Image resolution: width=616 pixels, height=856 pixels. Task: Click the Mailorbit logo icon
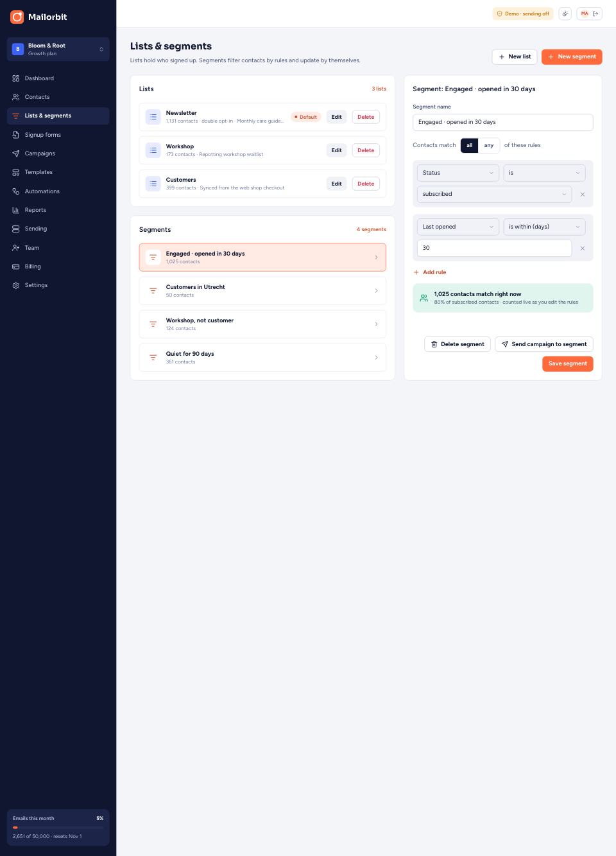click(x=17, y=17)
